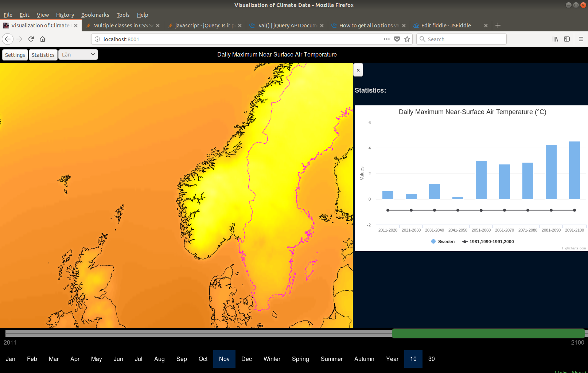Open the Highcharts.com credits link

pos(574,248)
